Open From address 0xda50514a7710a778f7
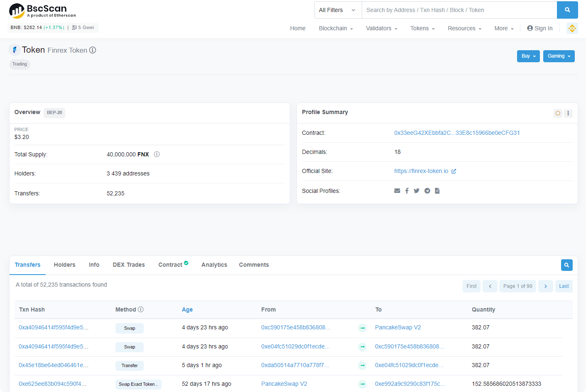 tap(295, 365)
